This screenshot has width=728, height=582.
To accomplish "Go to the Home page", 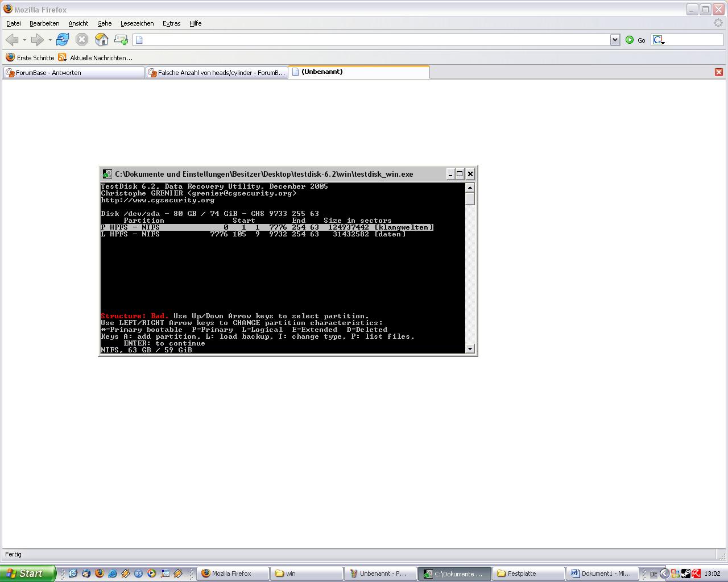I will (x=101, y=39).
